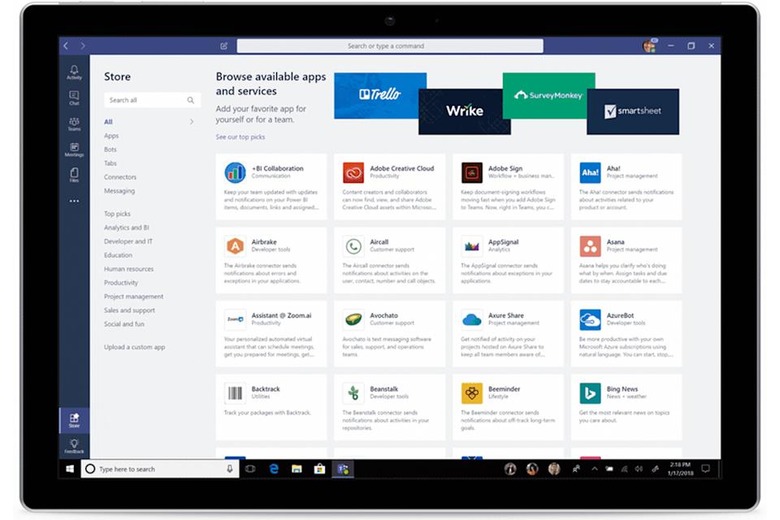Select the Connectors category

click(x=120, y=177)
